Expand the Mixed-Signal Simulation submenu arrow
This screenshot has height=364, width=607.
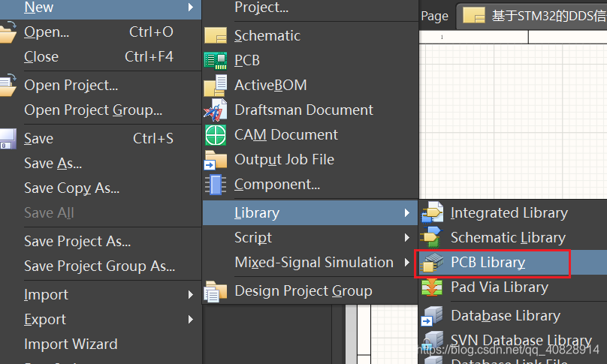point(406,263)
